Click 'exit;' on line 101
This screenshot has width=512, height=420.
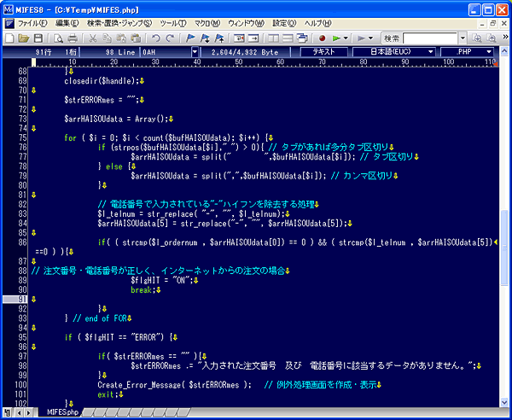click(108, 394)
